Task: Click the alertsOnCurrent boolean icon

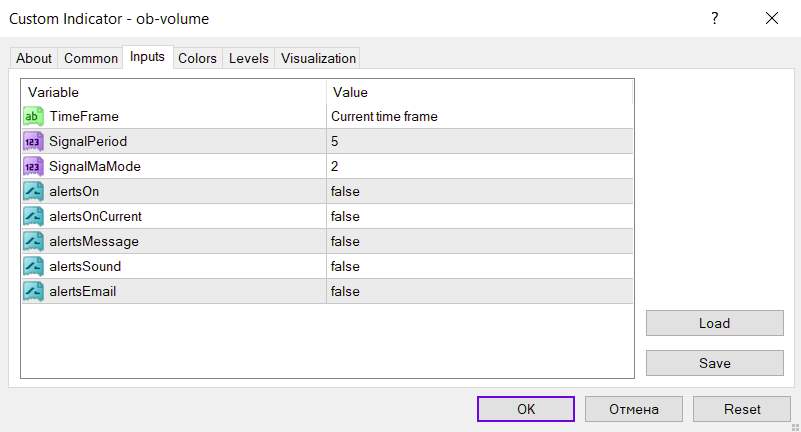Action: pyautogui.click(x=33, y=216)
